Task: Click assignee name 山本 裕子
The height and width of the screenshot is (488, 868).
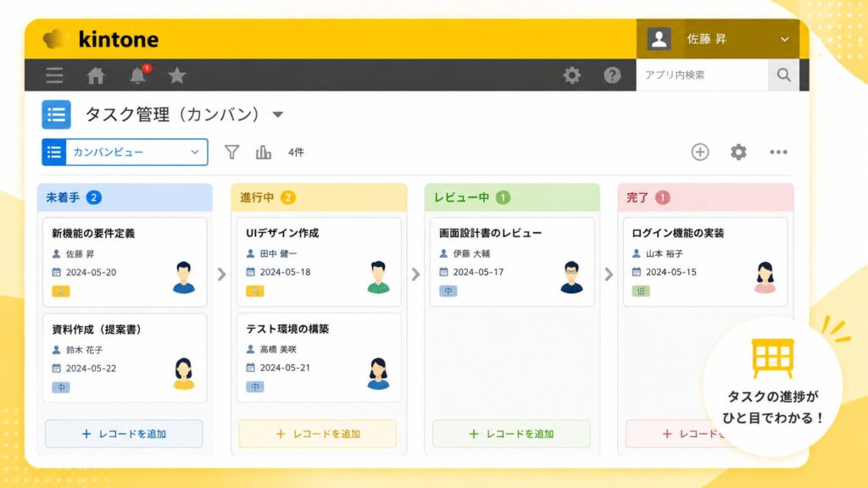Action: pos(665,253)
